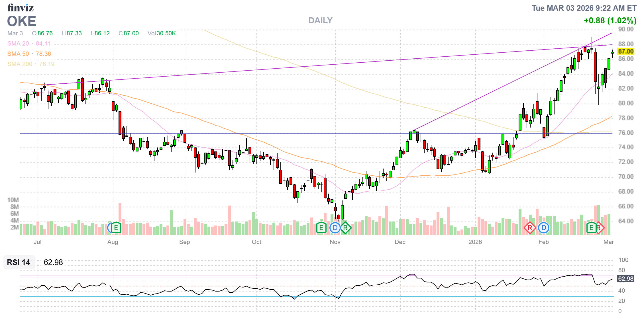Click the +0.88 (1.02%) price change text
644x320 pixels.
(x=610, y=20)
